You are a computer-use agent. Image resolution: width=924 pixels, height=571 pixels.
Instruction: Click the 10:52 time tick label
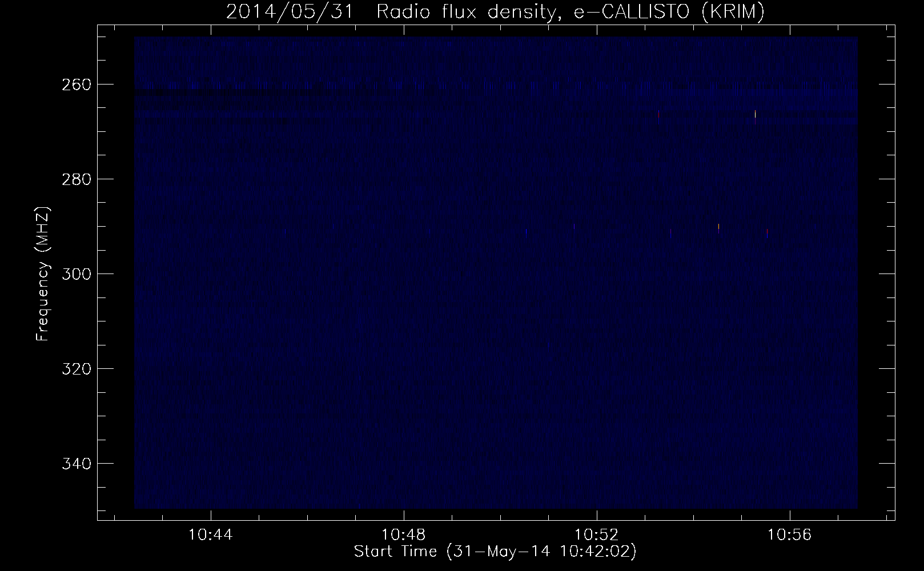point(597,536)
